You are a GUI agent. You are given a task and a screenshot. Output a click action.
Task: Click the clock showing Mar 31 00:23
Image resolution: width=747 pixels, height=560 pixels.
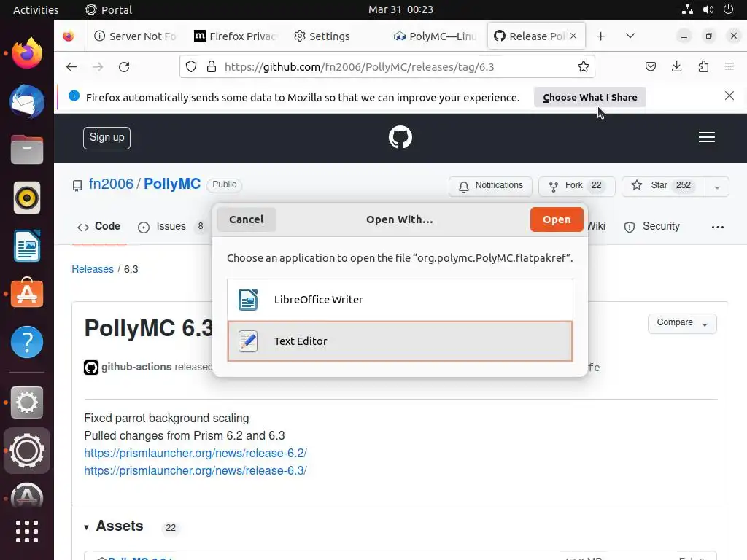[400, 9]
